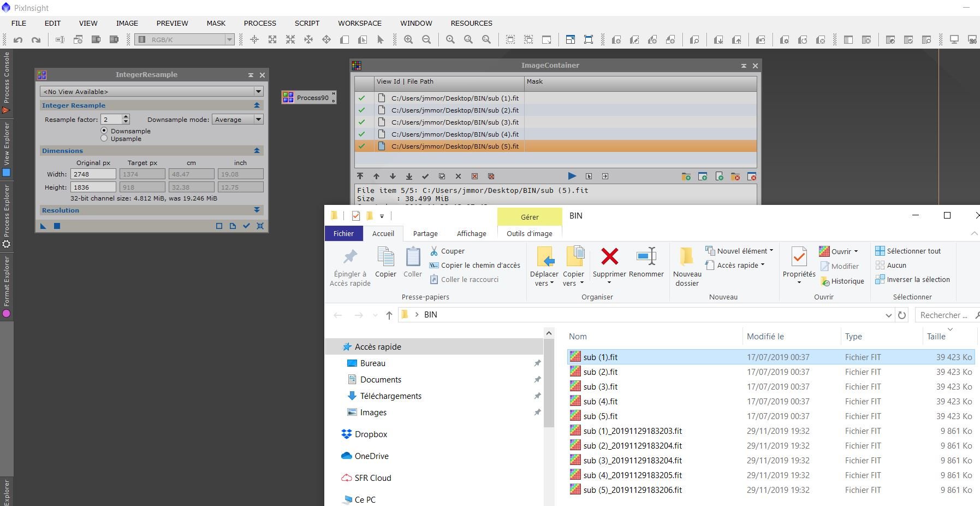Open the No View Available view selector
Screen dimensions: 980x506
(151, 91)
